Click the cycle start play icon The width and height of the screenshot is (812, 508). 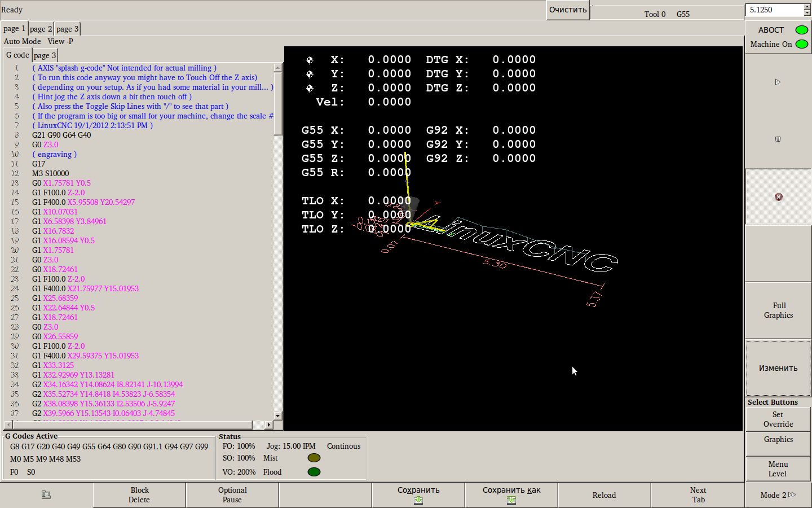tap(778, 82)
